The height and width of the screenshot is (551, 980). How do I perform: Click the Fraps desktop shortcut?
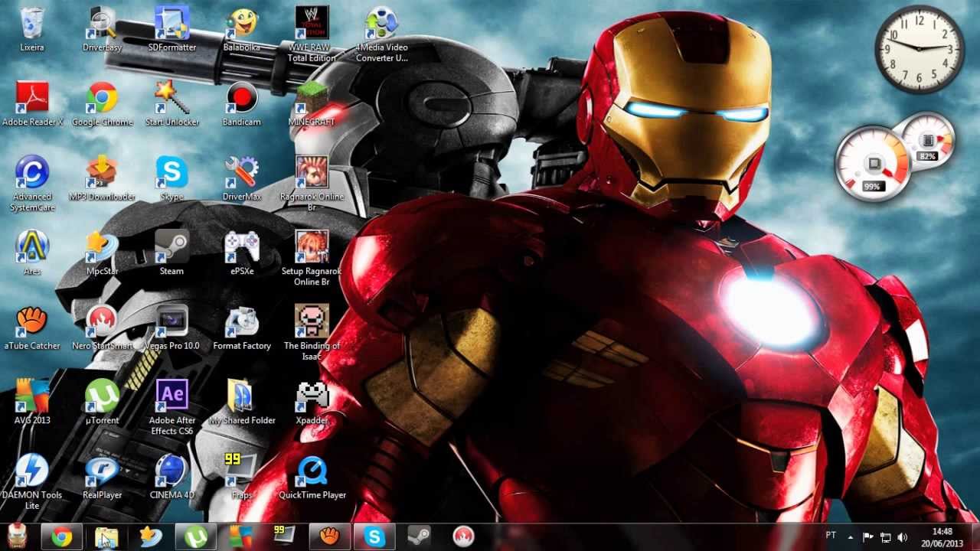coord(242,478)
